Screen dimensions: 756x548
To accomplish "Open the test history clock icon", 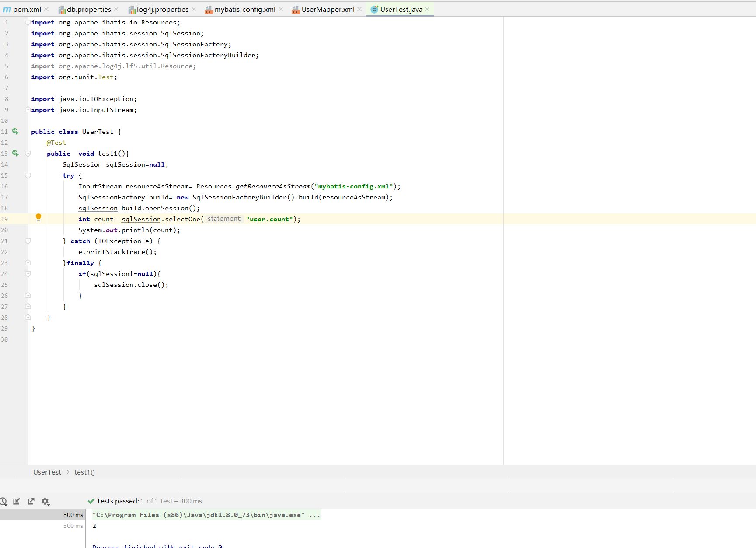I will [3, 502].
